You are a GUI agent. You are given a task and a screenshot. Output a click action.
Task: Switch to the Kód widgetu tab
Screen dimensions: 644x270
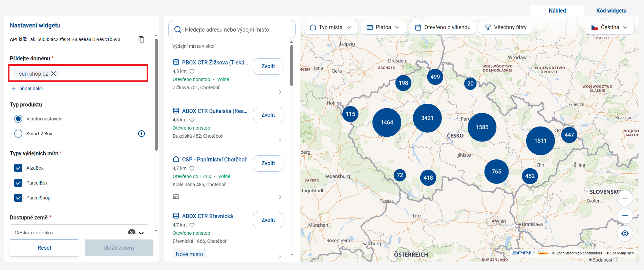(x=611, y=11)
